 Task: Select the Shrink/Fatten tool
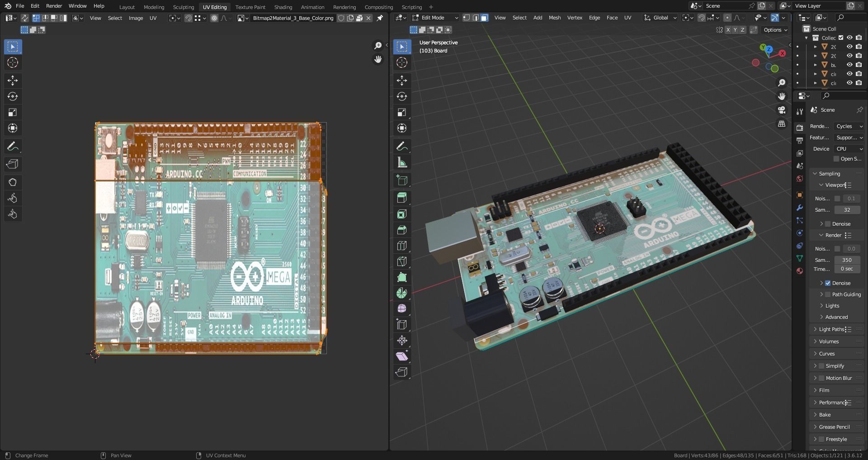[x=402, y=341]
